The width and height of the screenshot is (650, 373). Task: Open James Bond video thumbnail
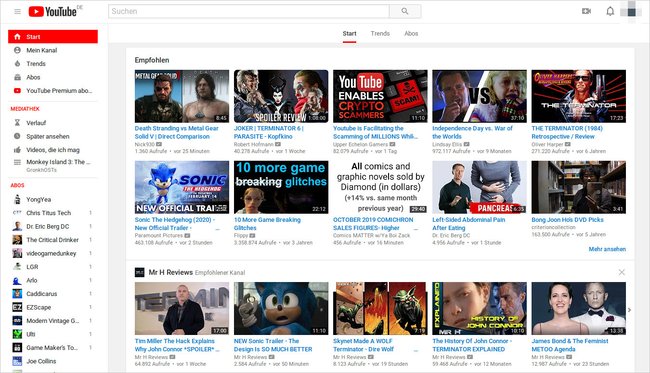click(x=579, y=309)
